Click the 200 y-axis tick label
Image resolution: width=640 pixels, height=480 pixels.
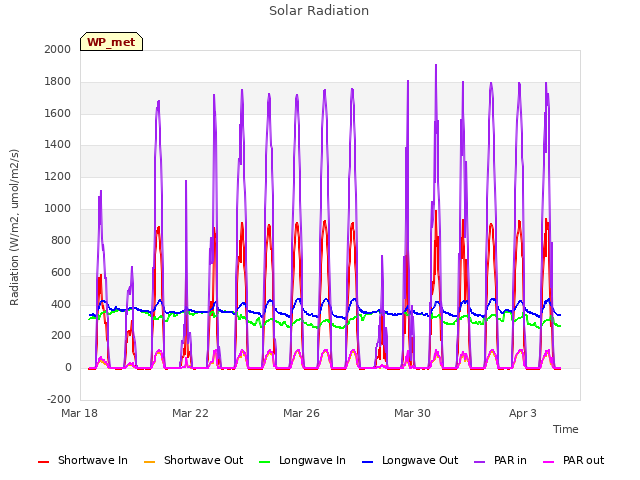click(61, 336)
